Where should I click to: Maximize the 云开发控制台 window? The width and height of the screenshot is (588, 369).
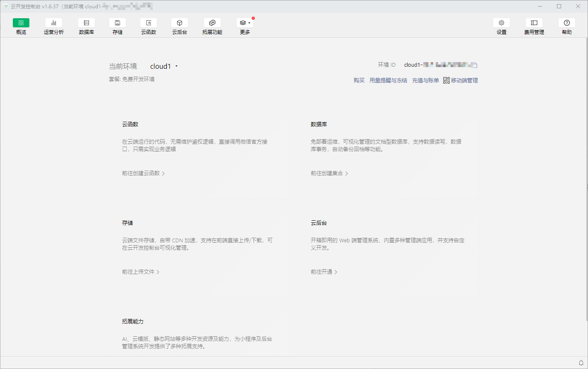click(x=559, y=6)
